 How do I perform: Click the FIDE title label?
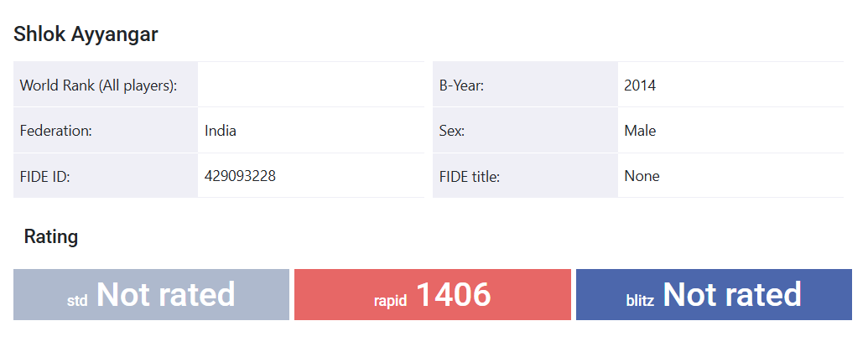coord(470,176)
